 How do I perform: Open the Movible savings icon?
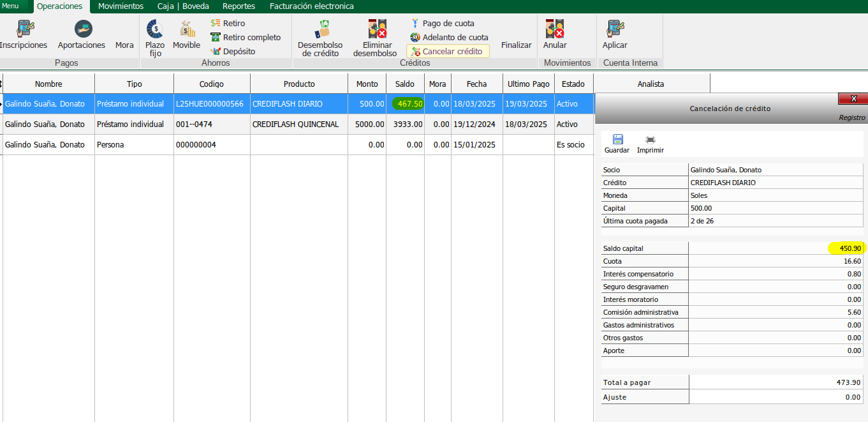[x=187, y=29]
